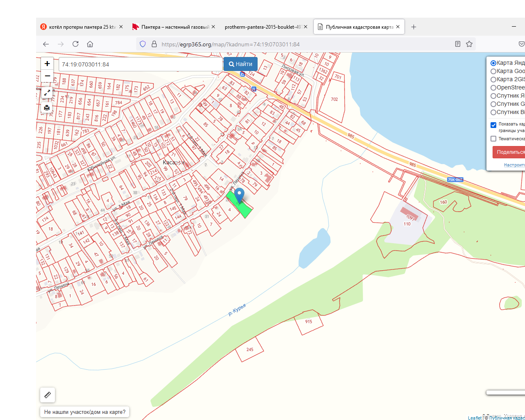This screenshot has width=525, height=420.
Task: Click parcel label 701 on the map
Action: point(338,77)
